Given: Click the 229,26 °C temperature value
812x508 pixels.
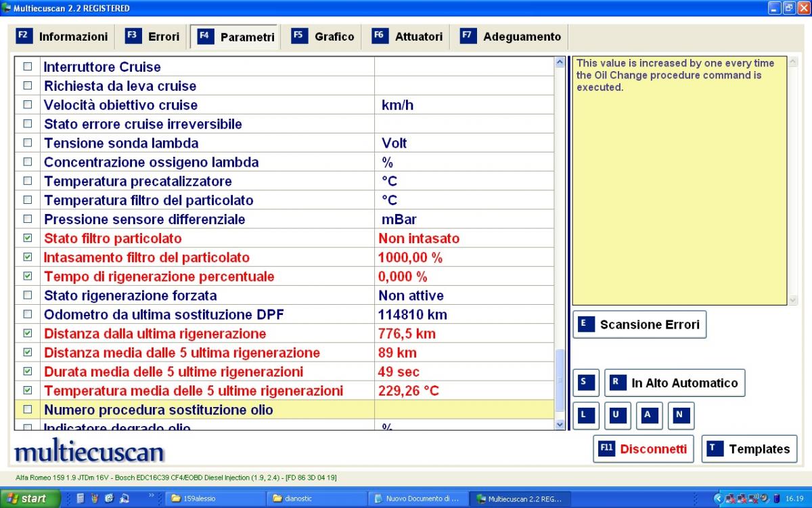Looking at the screenshot, I should point(408,391).
